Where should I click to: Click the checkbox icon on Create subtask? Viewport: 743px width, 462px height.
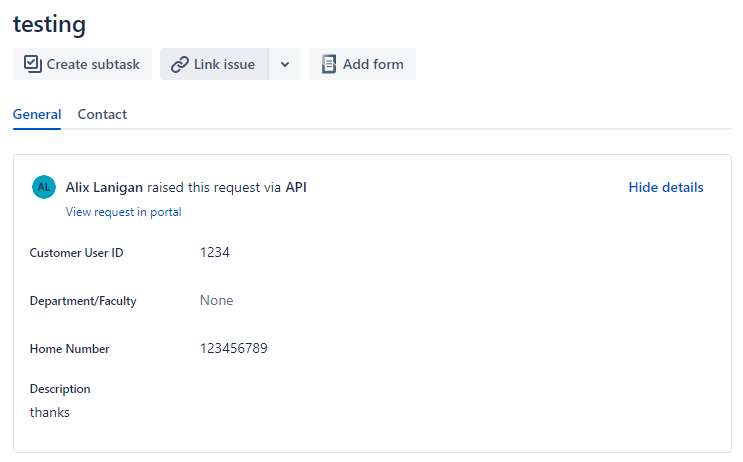click(x=33, y=64)
